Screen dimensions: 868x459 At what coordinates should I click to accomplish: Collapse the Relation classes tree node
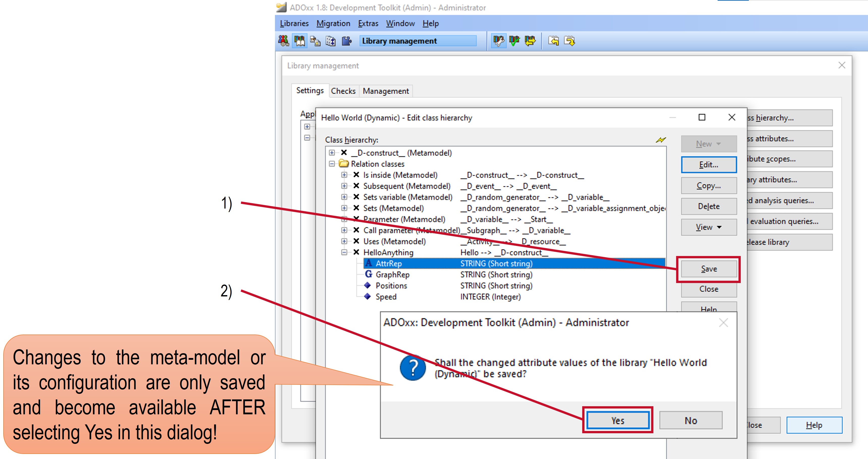point(332,164)
